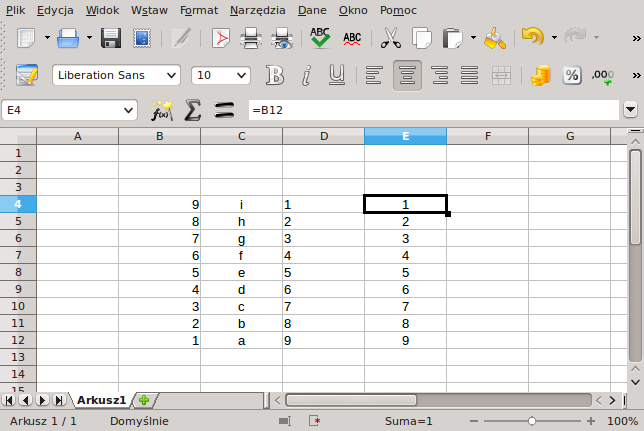644x431 pixels.
Task: Open the Paste options dropdown arrow
Action: click(473, 38)
